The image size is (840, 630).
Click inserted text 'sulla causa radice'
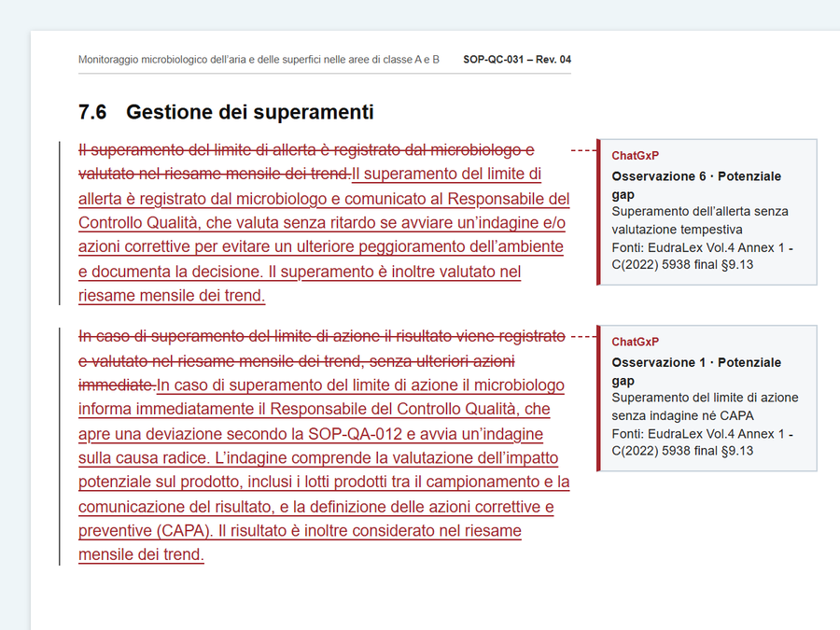click(x=143, y=458)
